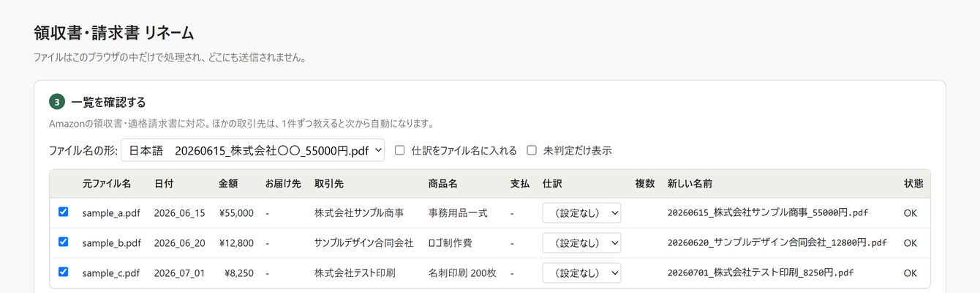Click the 取引先 column header
Viewport: 980px width, 293px height.
[329, 184]
